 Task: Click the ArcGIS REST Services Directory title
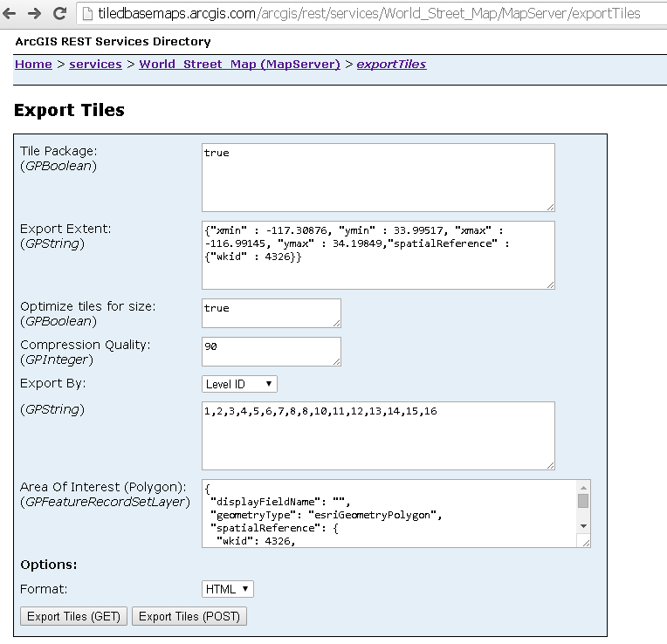[113, 42]
